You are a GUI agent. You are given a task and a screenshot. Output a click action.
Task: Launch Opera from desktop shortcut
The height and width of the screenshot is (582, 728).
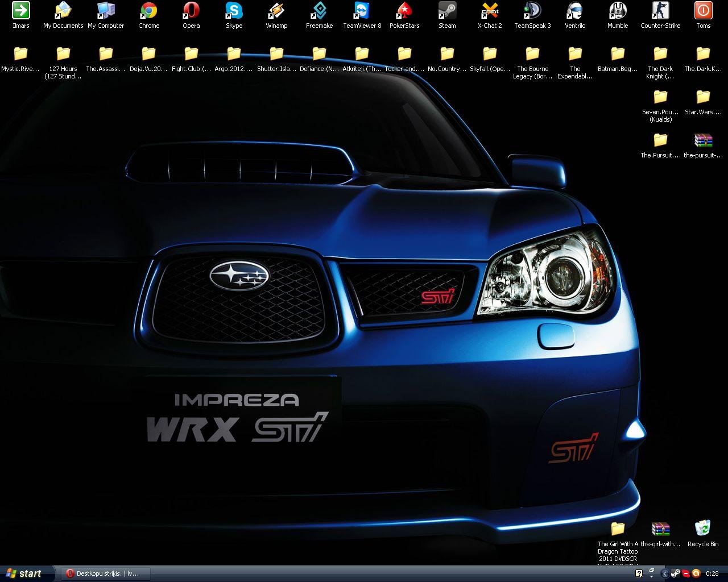coord(191,15)
